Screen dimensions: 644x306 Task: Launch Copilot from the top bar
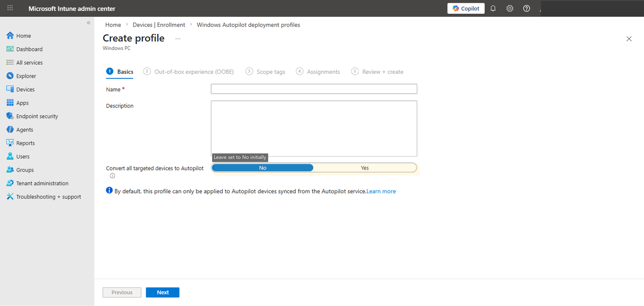(466, 8)
